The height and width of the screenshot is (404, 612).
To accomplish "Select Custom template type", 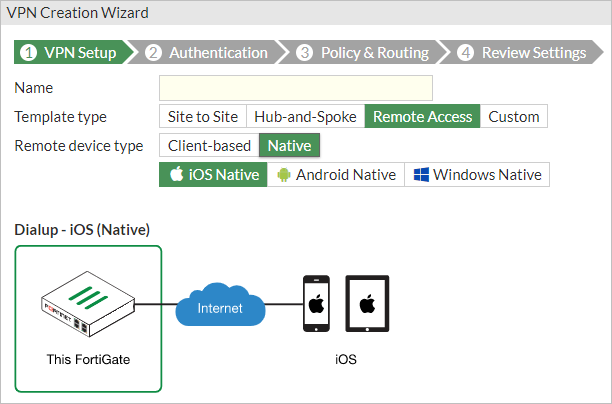I will [x=514, y=116].
